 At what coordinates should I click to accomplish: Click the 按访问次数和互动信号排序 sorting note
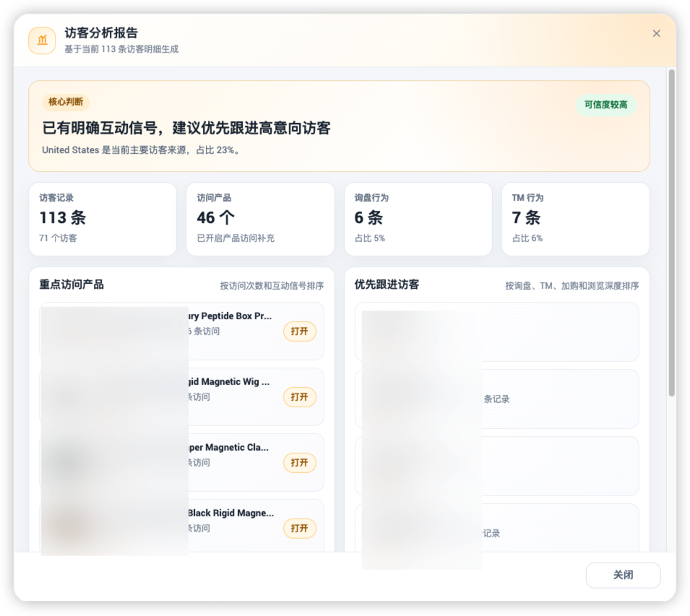(x=272, y=286)
